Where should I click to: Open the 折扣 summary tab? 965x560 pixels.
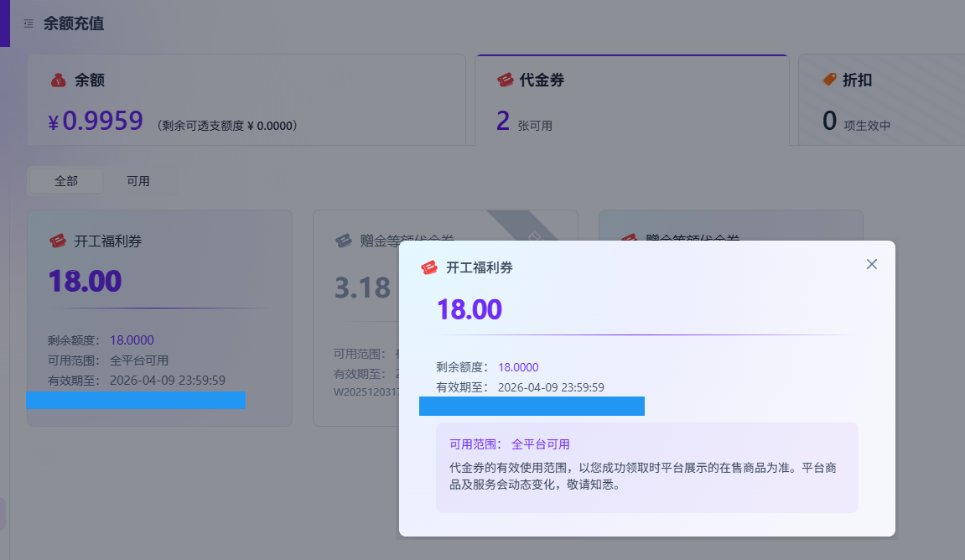(x=880, y=101)
